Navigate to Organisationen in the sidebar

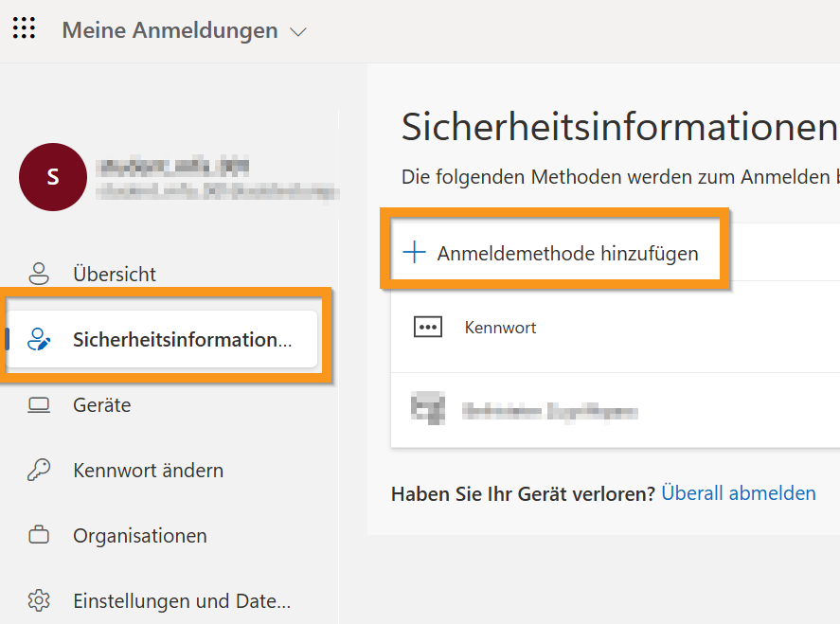tap(139, 536)
